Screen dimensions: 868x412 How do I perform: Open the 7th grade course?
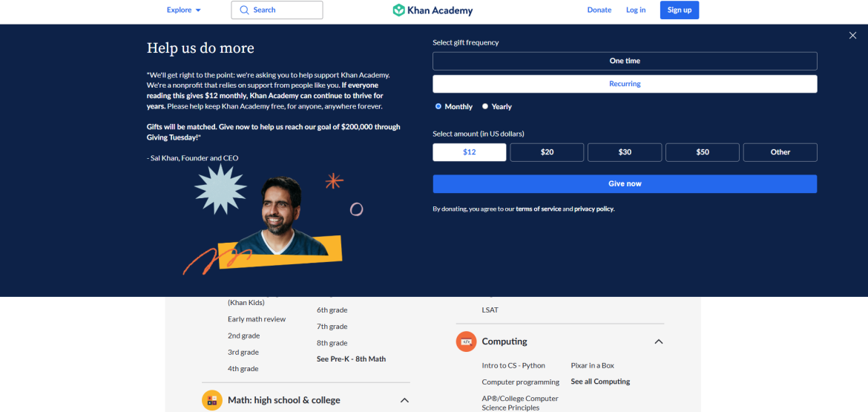pyautogui.click(x=332, y=327)
